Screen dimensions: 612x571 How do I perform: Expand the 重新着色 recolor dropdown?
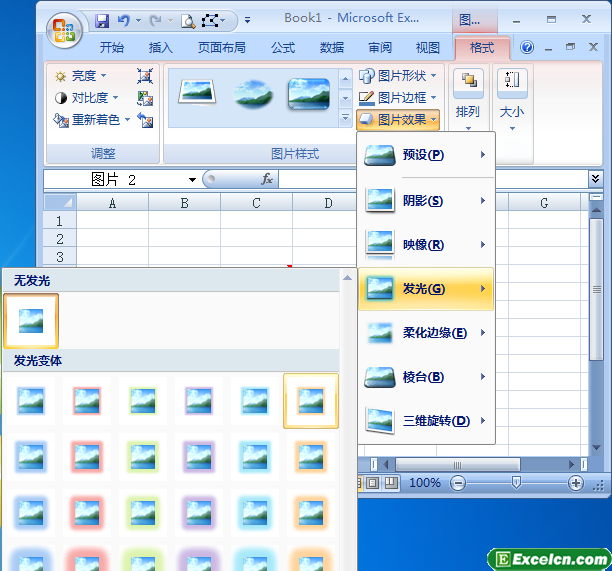[92, 119]
